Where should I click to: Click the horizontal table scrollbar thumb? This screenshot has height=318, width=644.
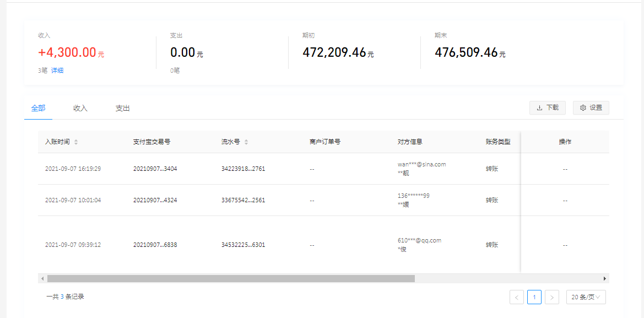[x=230, y=279]
